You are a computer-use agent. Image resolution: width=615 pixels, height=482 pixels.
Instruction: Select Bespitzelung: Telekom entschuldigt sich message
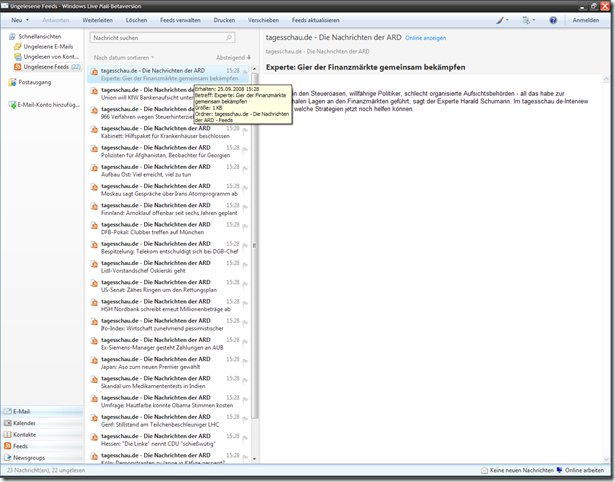coord(169,247)
